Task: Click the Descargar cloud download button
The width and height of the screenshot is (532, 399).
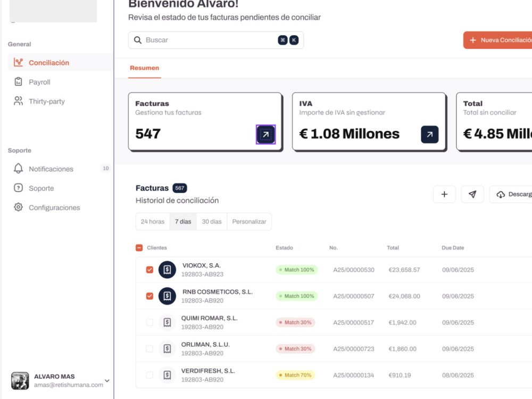Action: [511, 194]
